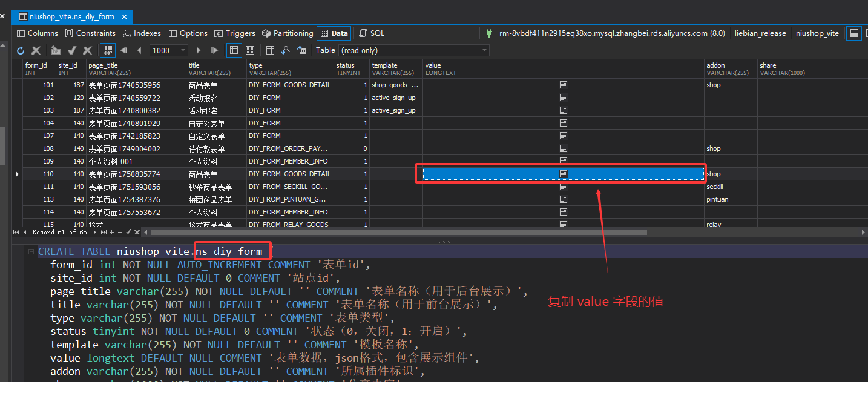Go to next page arrow icon
This screenshot has width=868, height=410.
click(199, 50)
